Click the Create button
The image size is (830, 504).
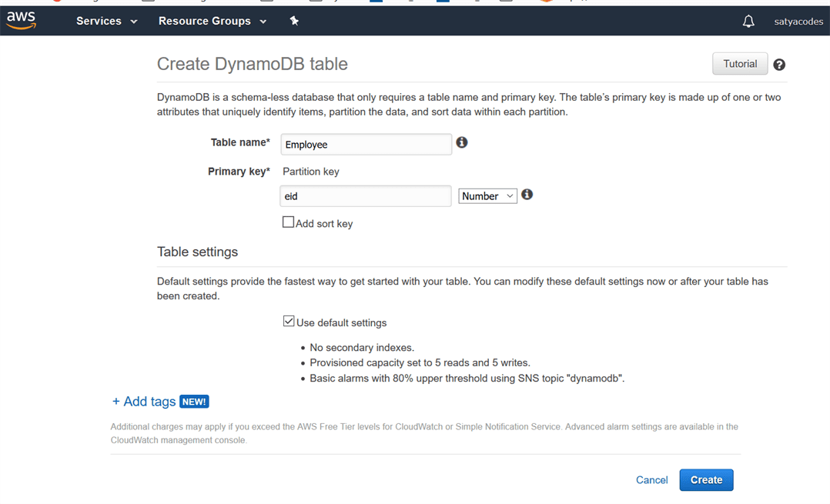(x=706, y=479)
